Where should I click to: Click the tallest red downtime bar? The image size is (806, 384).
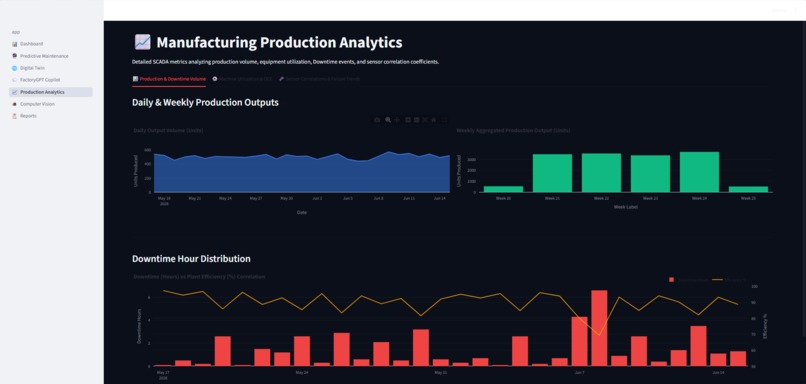(599, 328)
